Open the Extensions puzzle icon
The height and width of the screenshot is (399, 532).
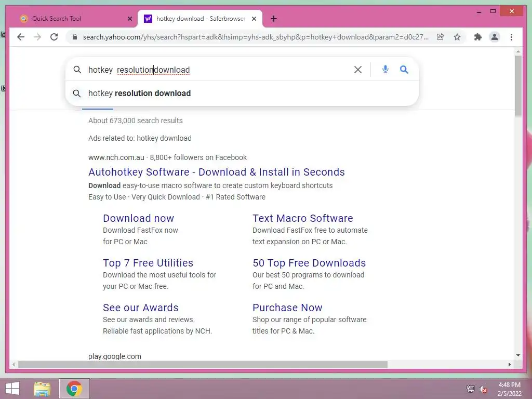pyautogui.click(x=478, y=37)
